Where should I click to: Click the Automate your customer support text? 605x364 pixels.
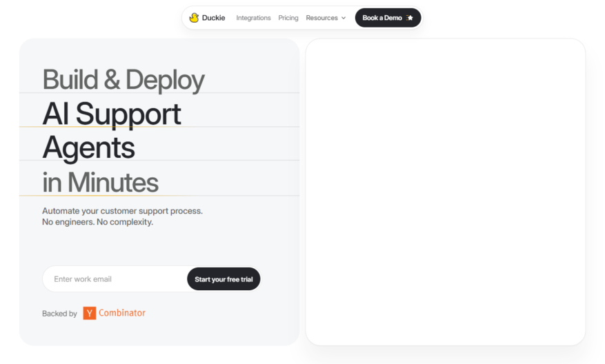[122, 211]
